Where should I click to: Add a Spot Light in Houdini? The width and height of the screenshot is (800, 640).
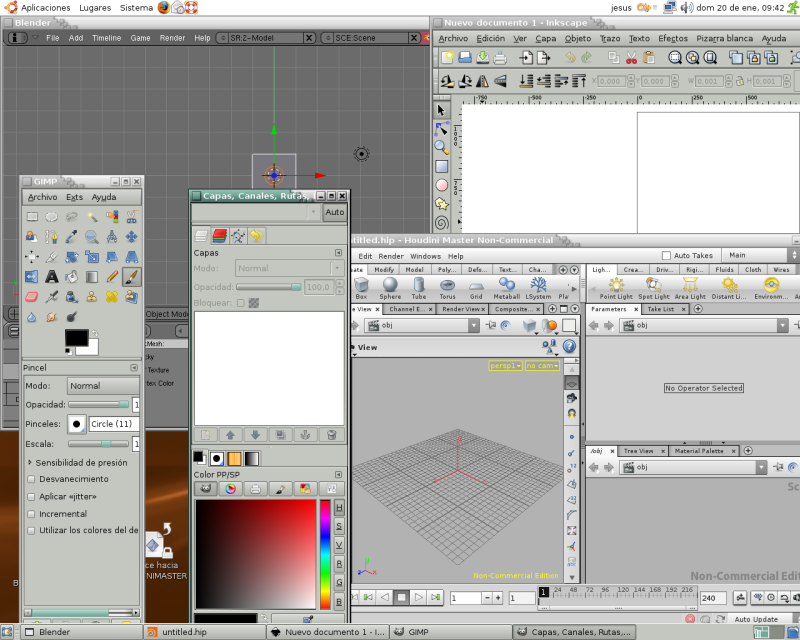(x=654, y=288)
